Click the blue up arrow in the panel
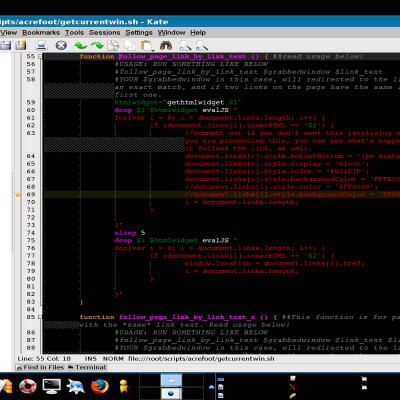Screen dimensions: 400x400 tap(211, 387)
